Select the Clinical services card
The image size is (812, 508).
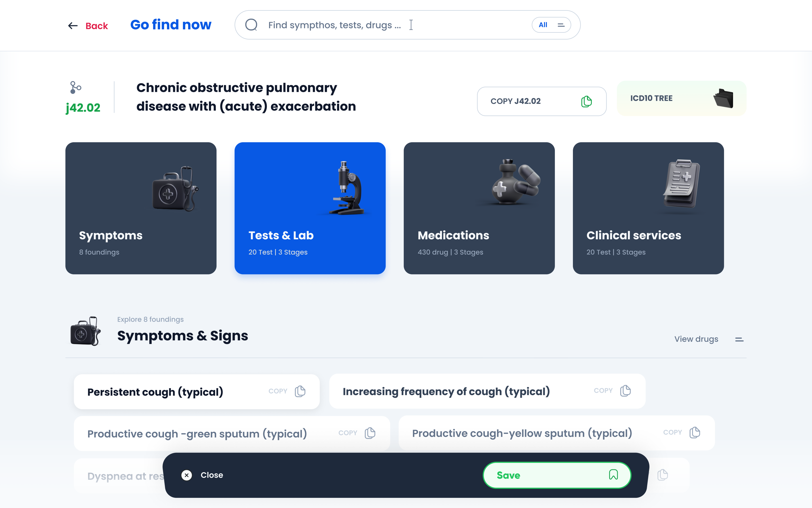(648, 208)
